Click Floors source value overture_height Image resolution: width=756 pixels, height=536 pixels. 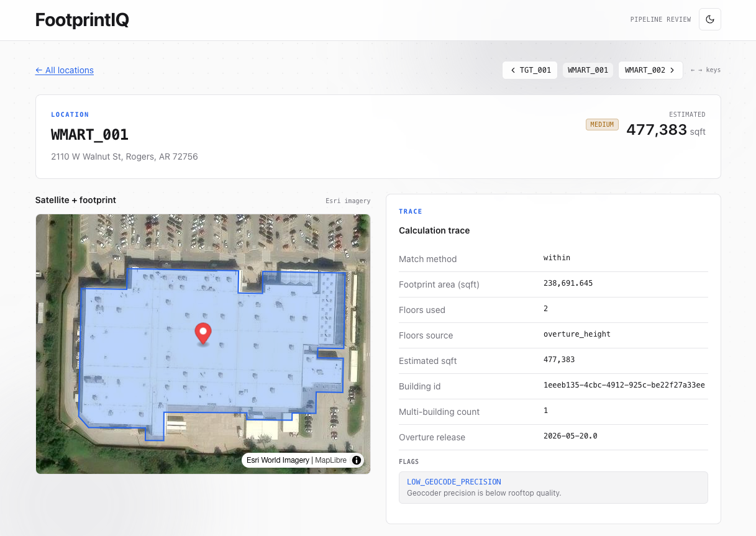coord(577,334)
